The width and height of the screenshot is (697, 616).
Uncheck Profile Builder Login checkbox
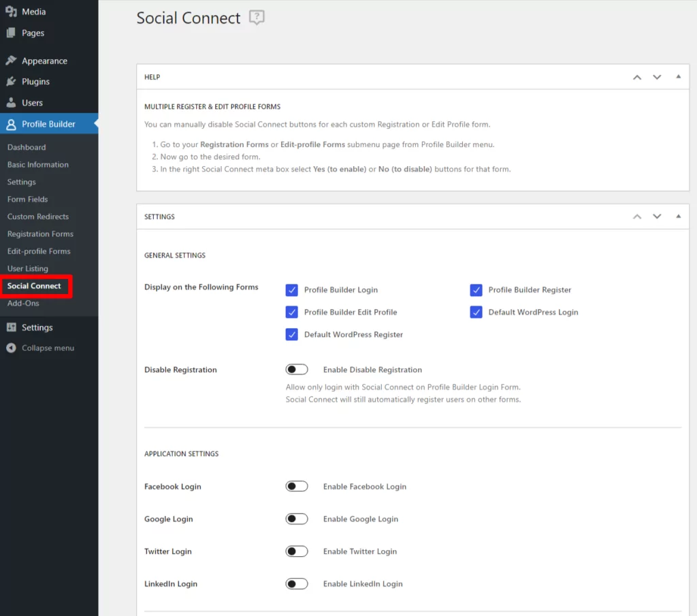coord(291,290)
